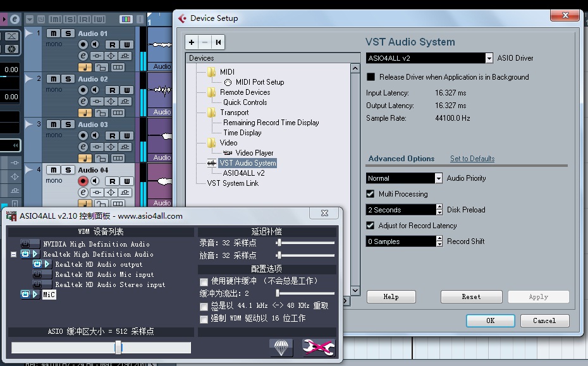Click the orange musical timebase note on Audio 01
Image resolution: width=588 pixels, height=366 pixels.
(85, 68)
